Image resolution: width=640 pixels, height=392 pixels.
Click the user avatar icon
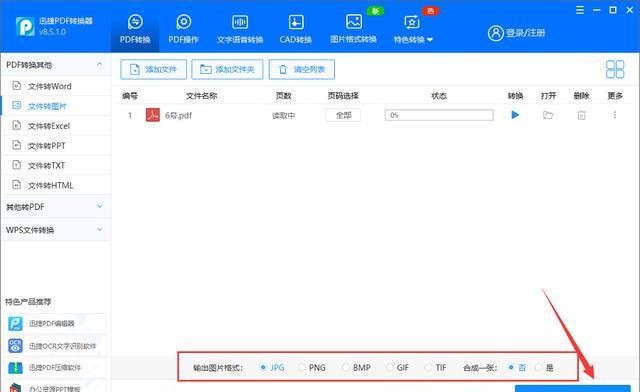pos(496,33)
